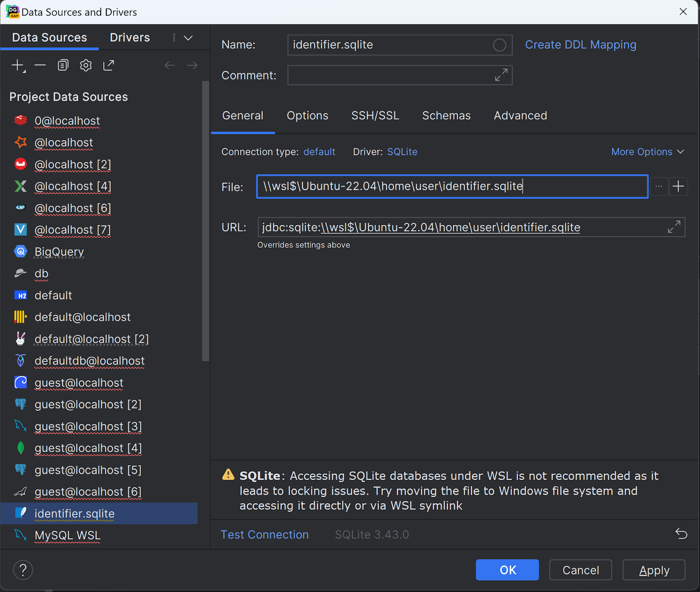Image resolution: width=700 pixels, height=592 pixels.
Task: Click the Create DDL Mapping link
Action: click(x=581, y=45)
